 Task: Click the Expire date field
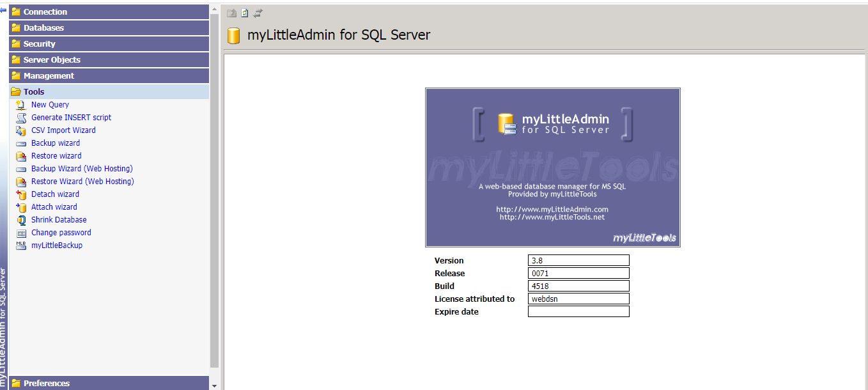(x=578, y=311)
